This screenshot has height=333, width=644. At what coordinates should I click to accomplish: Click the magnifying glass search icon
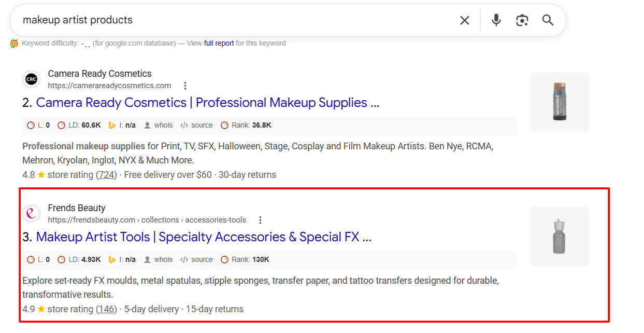pyautogui.click(x=548, y=20)
